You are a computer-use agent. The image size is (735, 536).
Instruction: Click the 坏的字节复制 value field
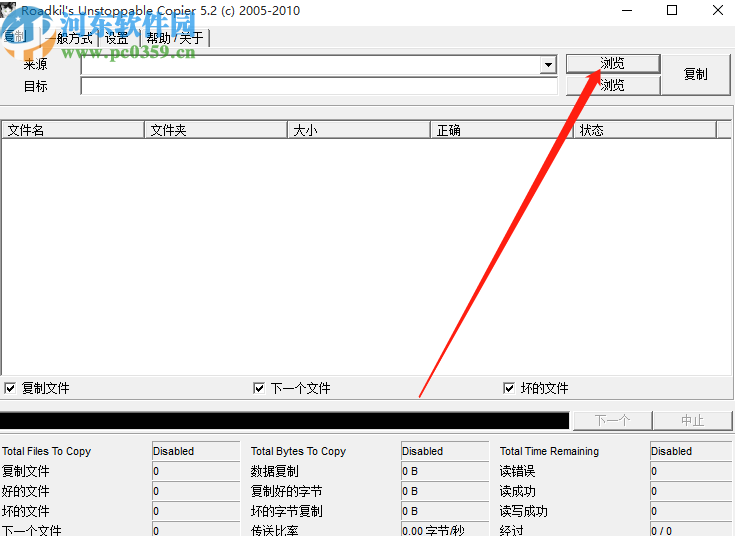(445, 511)
